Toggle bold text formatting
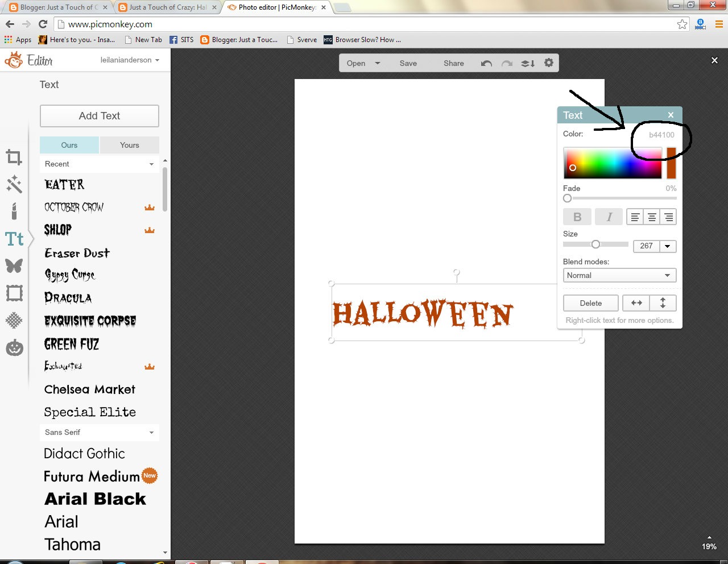The height and width of the screenshot is (564, 728). [x=577, y=217]
